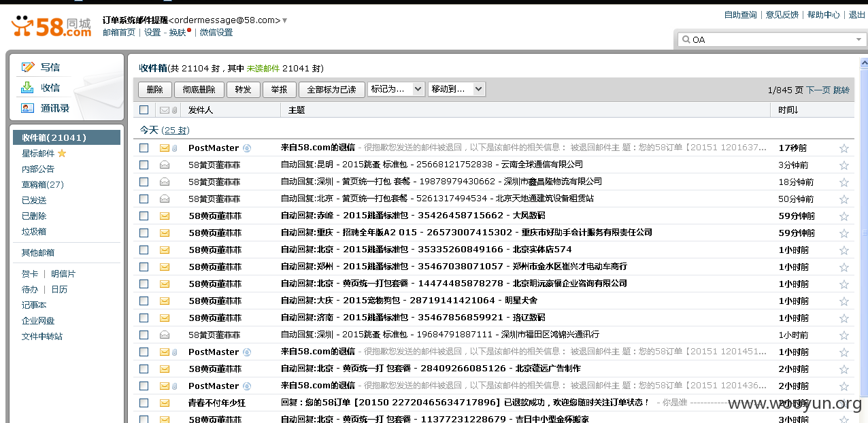
Task: Toggle the select-all checkbox in header
Action: tap(144, 109)
